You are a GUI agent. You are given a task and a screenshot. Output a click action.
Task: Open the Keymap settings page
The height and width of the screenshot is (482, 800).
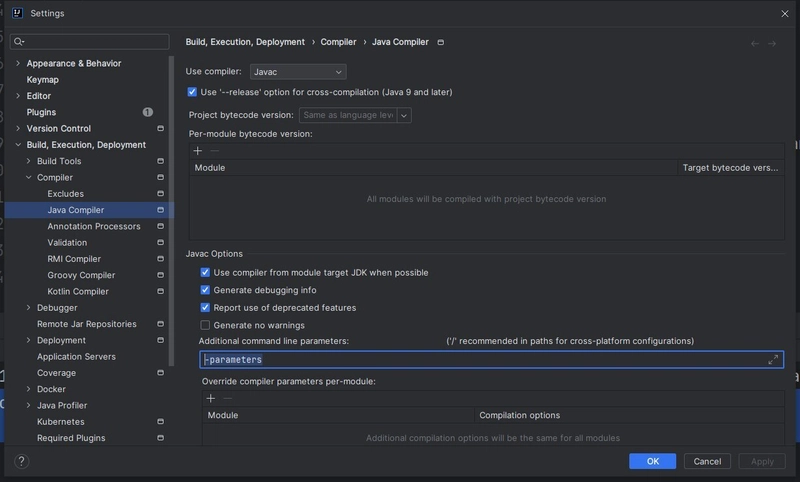[43, 80]
